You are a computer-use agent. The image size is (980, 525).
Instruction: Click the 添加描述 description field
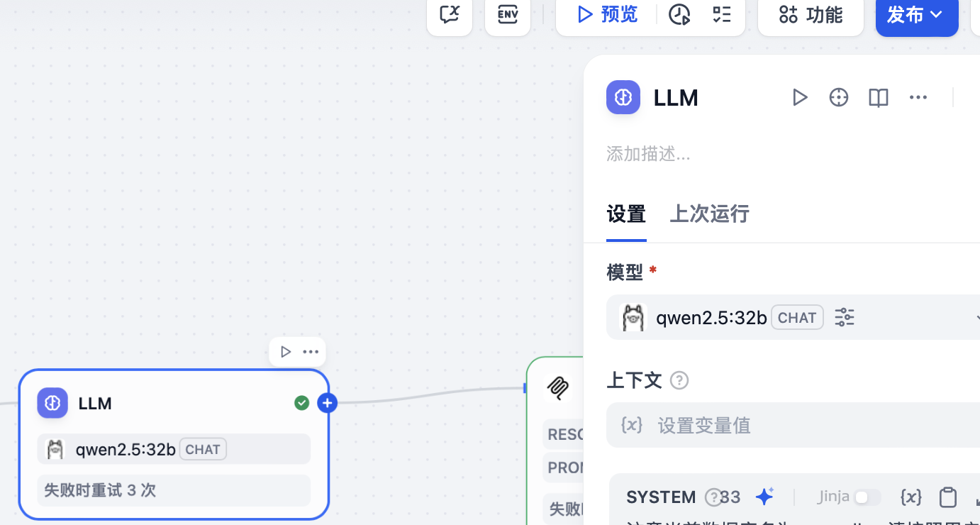tap(649, 154)
